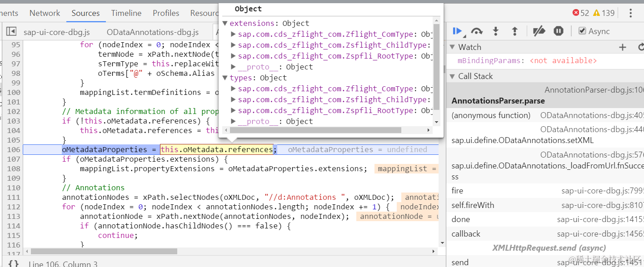The height and width of the screenshot is (267, 644).
Task: Click the error count 52 badge
Action: click(581, 13)
